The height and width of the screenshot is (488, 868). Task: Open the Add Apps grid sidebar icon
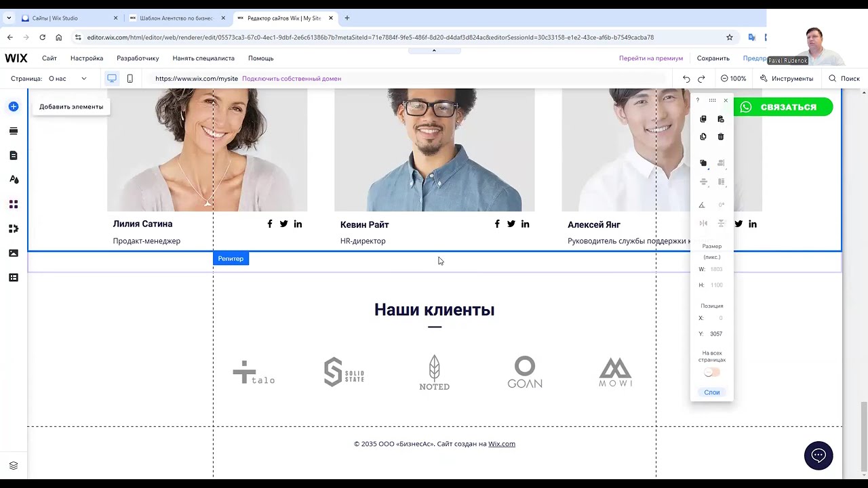coord(14,204)
